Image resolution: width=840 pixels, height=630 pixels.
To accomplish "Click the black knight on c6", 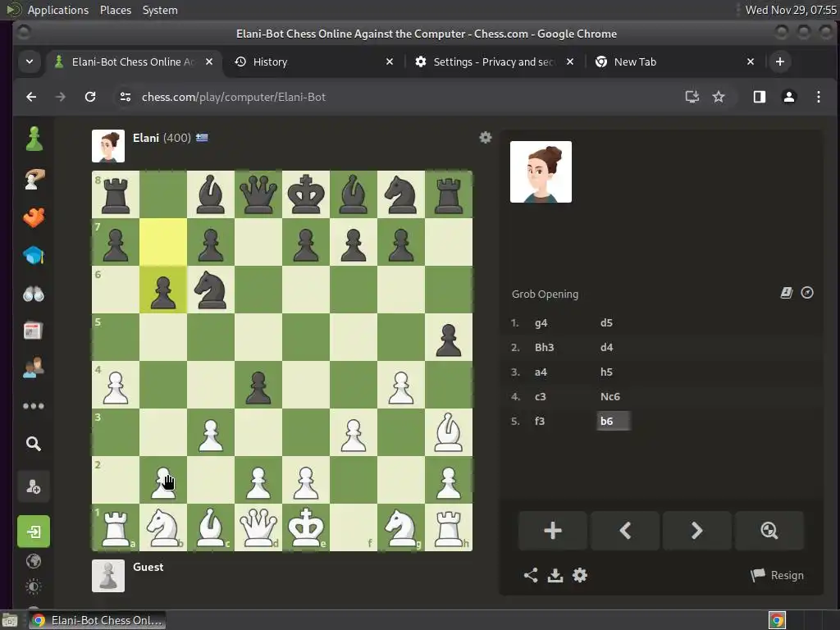I will pos(211,290).
